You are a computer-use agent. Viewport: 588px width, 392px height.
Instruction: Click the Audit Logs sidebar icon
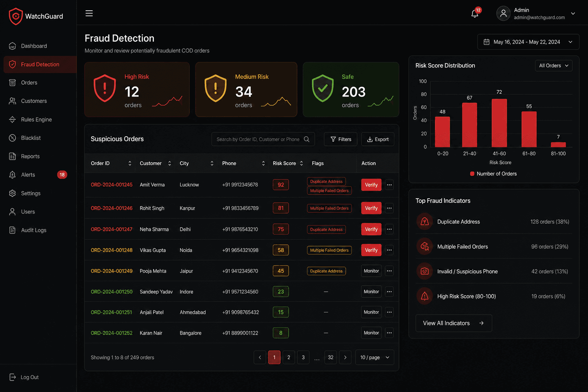coord(12,230)
